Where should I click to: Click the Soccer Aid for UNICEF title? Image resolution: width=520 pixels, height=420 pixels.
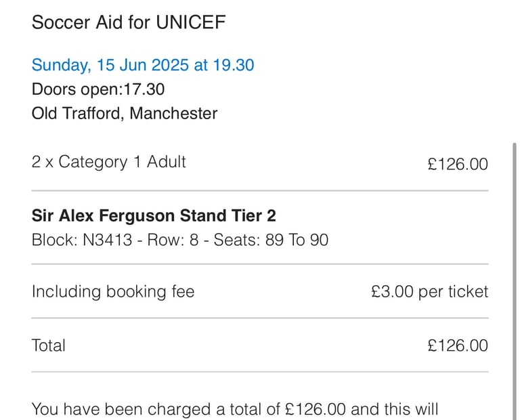(x=129, y=22)
